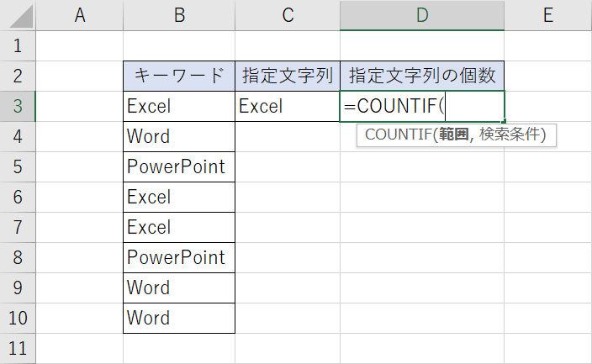Select row 3 header

click(18, 106)
